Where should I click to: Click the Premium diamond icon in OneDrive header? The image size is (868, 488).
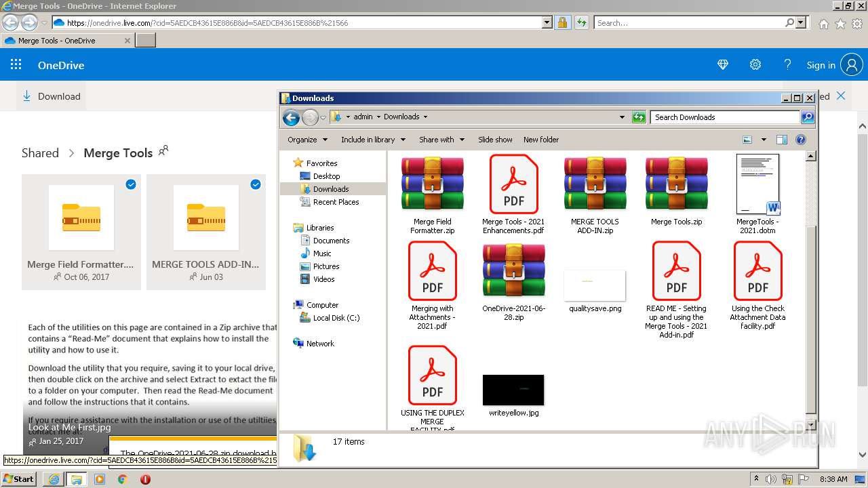click(x=723, y=65)
